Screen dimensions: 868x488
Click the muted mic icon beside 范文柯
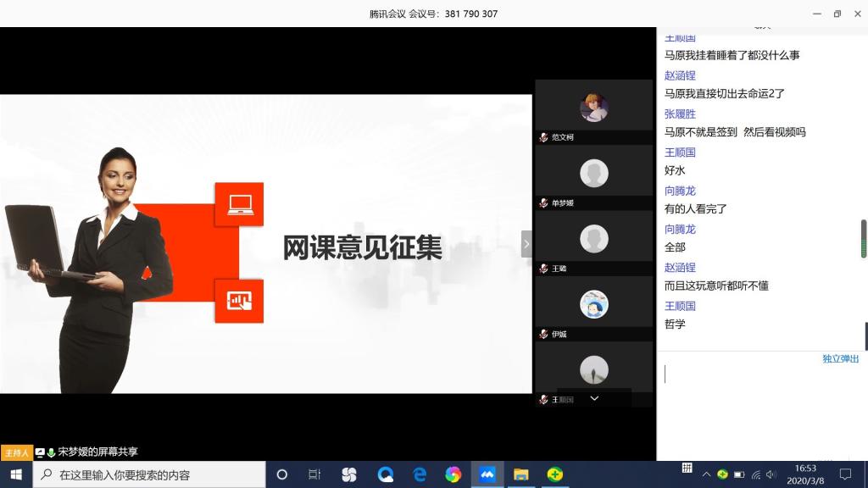coord(543,137)
